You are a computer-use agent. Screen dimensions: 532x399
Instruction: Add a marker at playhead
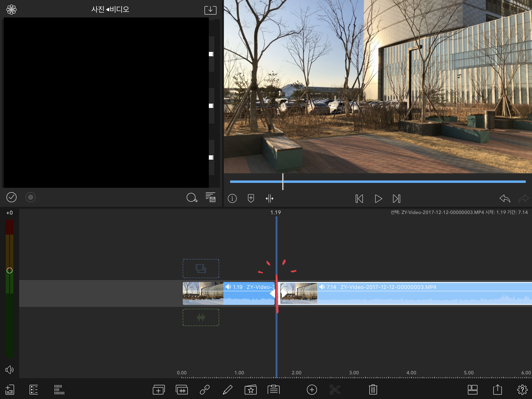click(x=251, y=198)
